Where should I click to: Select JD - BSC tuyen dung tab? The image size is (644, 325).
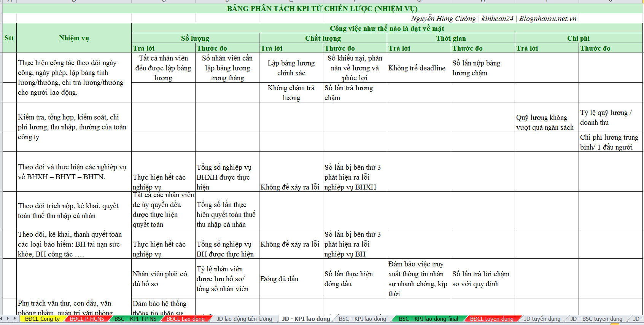[596, 319]
